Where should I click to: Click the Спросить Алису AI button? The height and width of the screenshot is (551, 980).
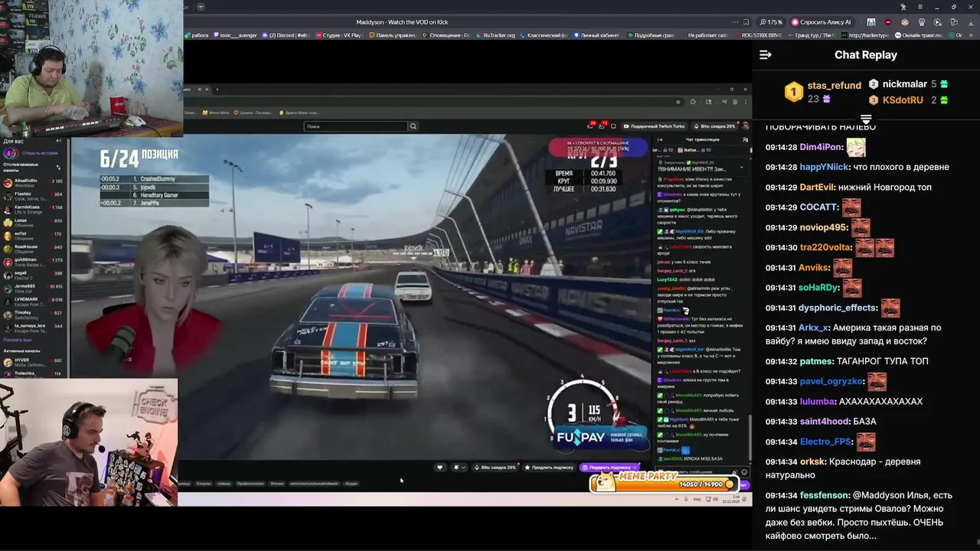(822, 22)
